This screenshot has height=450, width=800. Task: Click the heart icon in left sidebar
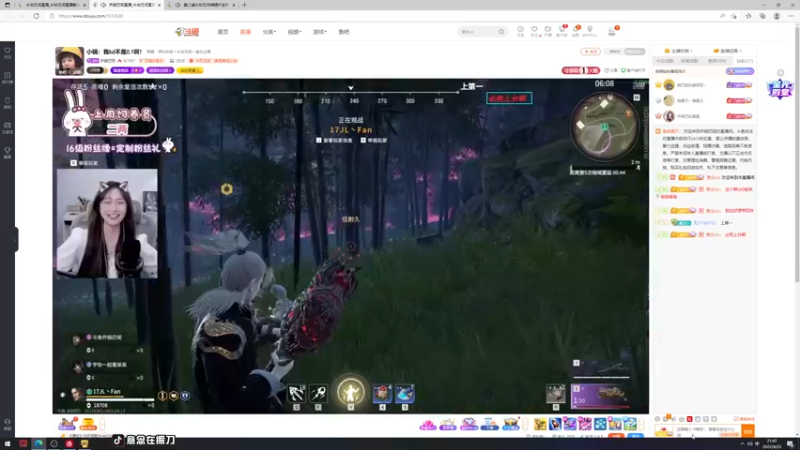click(7, 52)
